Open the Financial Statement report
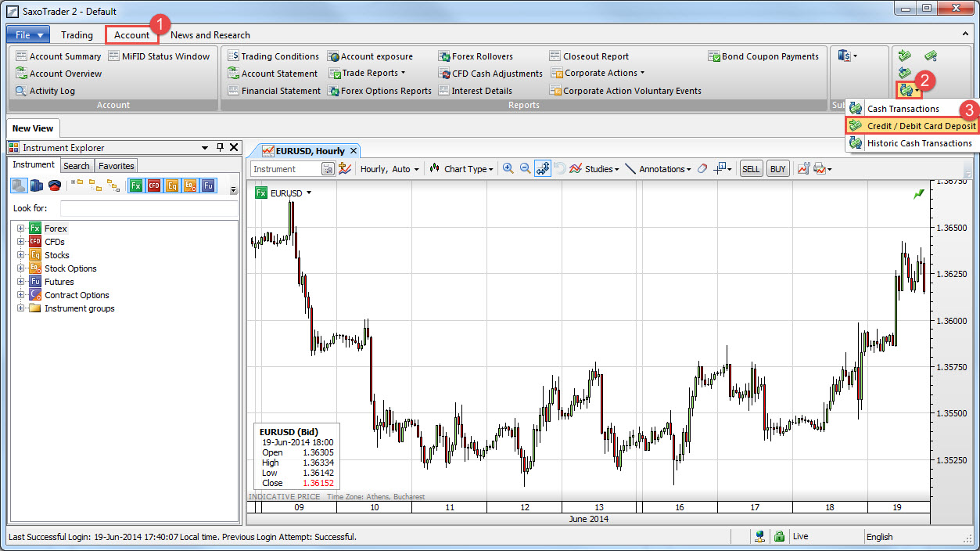This screenshot has height=551, width=980. click(274, 91)
